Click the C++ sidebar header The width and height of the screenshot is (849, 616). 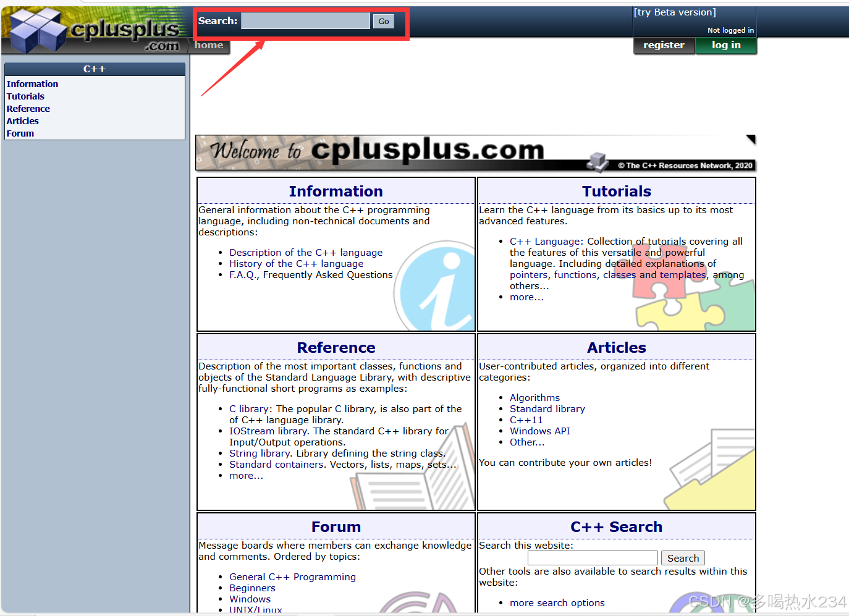coord(95,69)
